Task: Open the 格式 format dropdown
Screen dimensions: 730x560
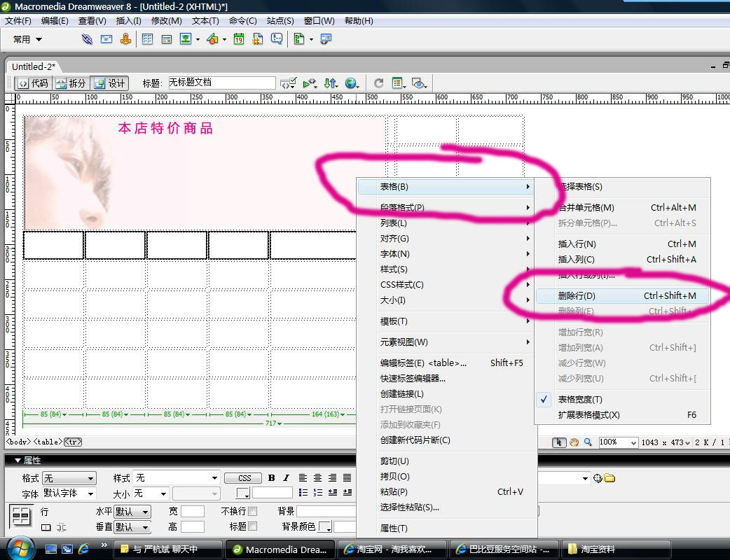Action: tap(69, 478)
